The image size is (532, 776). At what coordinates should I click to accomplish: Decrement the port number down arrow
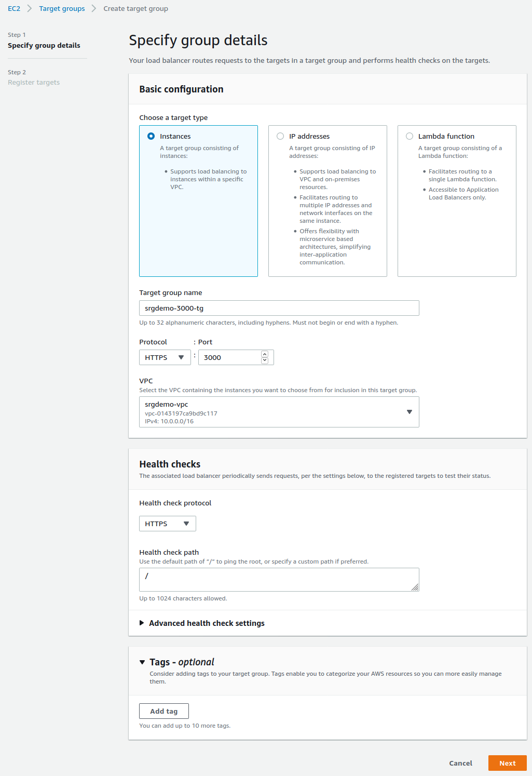pos(265,360)
